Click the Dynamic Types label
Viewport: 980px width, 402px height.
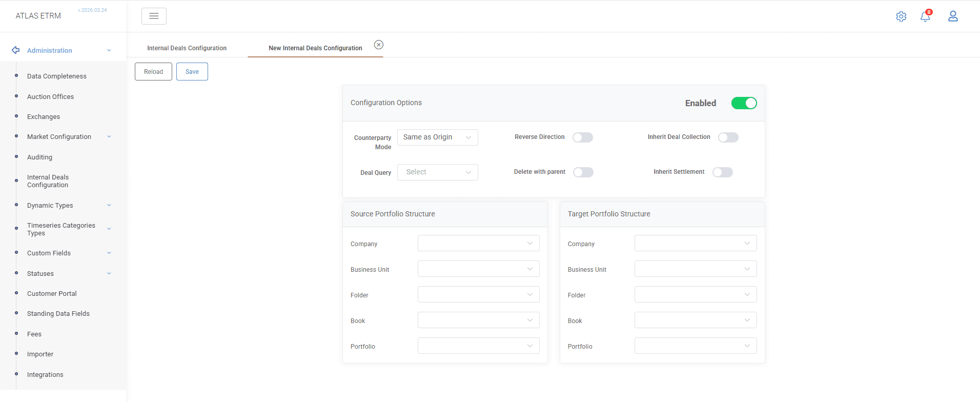click(x=50, y=206)
